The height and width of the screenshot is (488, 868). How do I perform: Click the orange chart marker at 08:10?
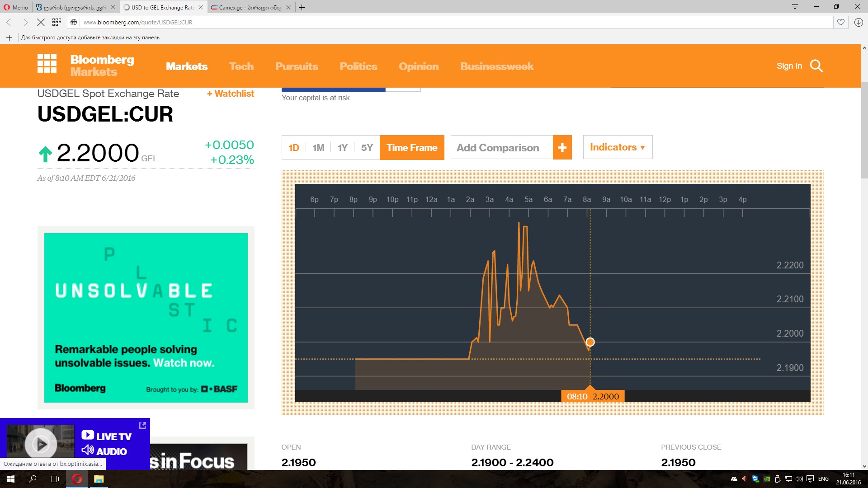point(590,342)
